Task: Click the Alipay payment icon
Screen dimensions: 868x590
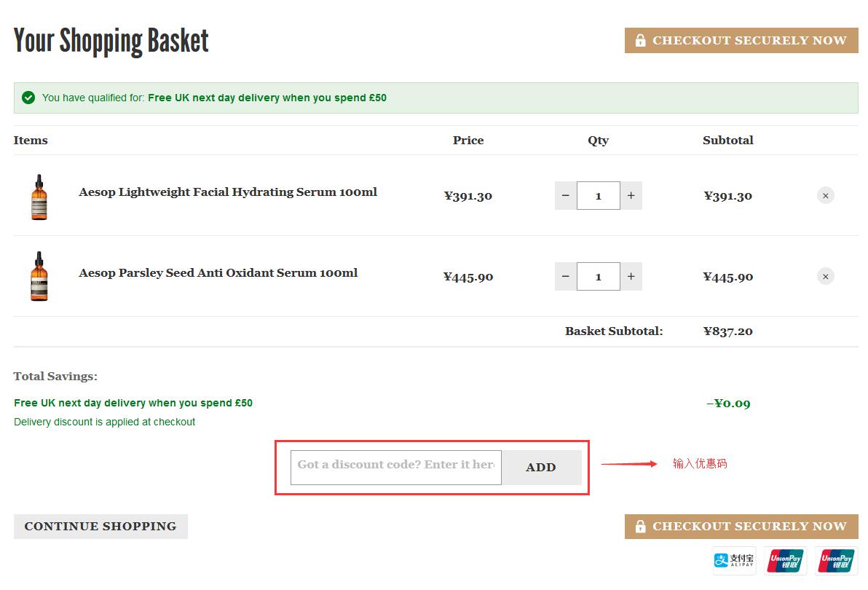Action: pos(734,560)
